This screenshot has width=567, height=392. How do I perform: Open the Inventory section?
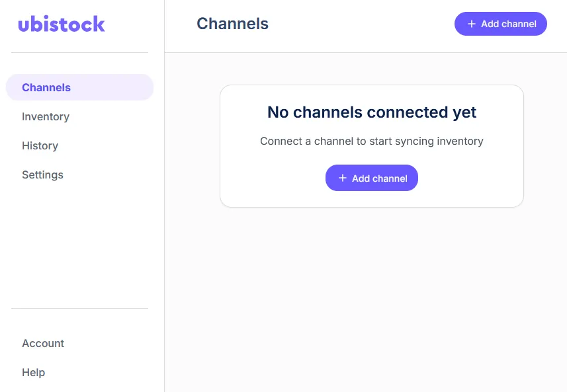pos(45,116)
